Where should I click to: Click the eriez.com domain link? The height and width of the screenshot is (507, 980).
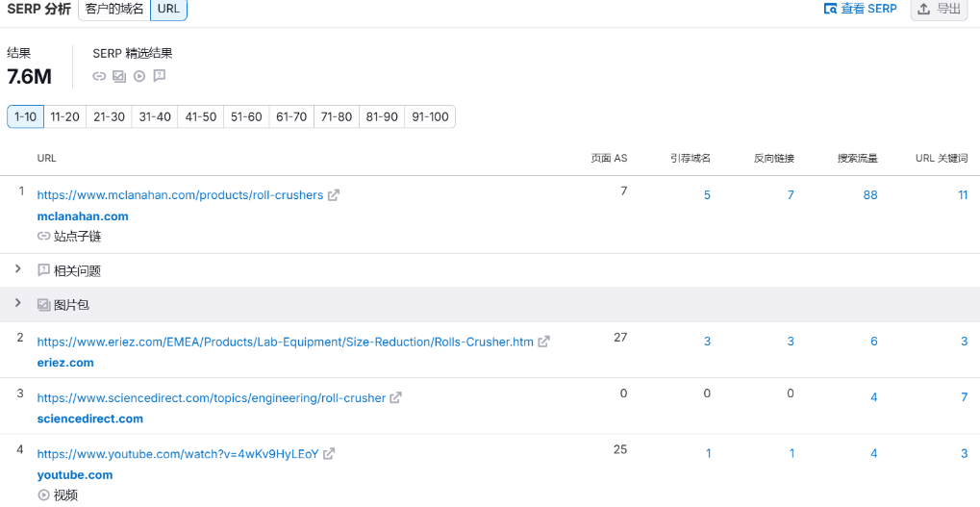pyautogui.click(x=65, y=363)
